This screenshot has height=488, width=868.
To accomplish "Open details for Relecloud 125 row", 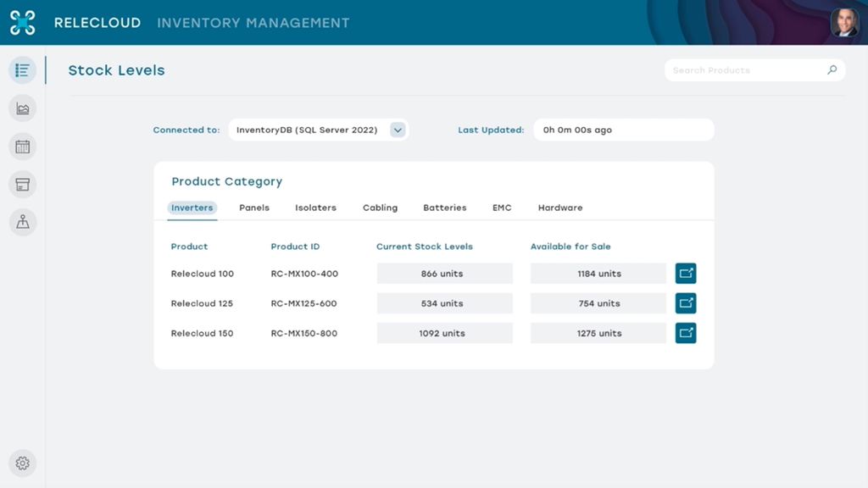I will click(686, 303).
